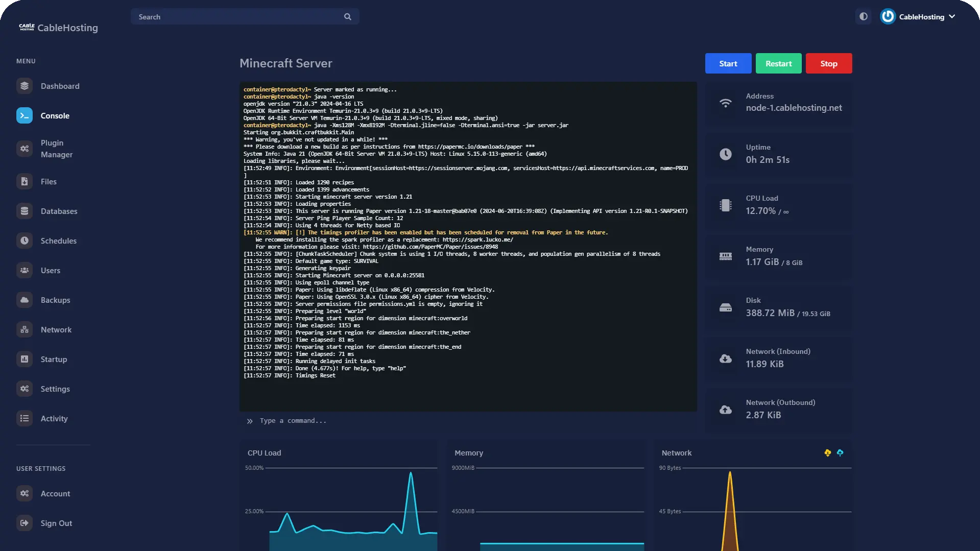Screen dimensions: 980x551
Task: Click the cloud upload Outbound icon
Action: coord(726,410)
